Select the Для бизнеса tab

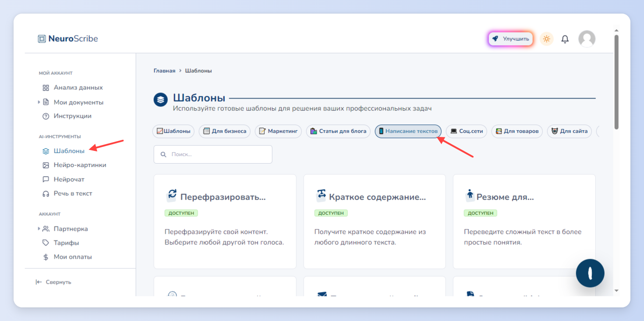[x=225, y=131]
